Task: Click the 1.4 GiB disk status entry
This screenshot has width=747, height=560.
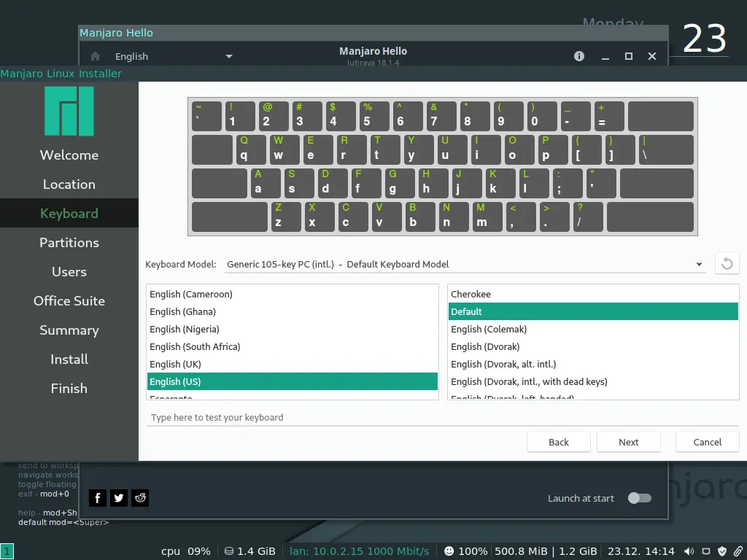Action: point(250,551)
